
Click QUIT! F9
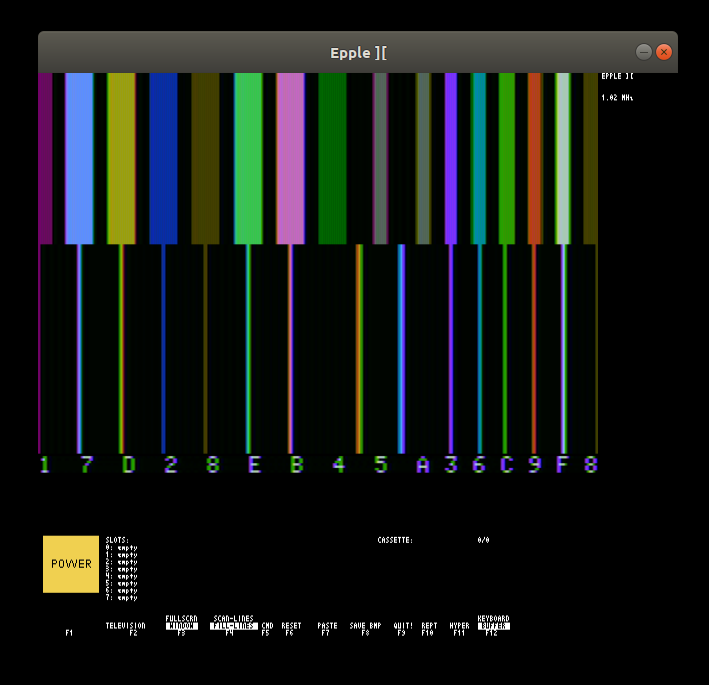[403, 628]
